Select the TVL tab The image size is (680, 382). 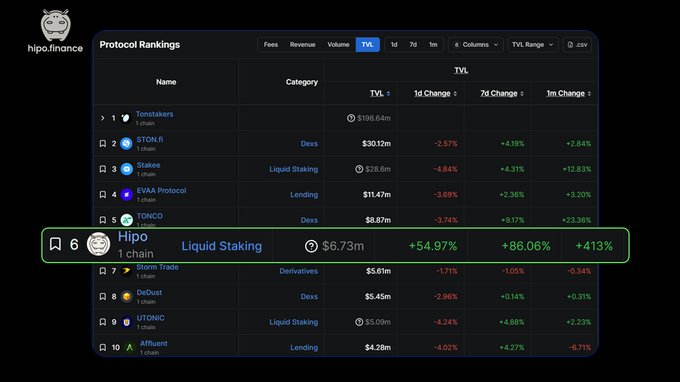pos(367,45)
